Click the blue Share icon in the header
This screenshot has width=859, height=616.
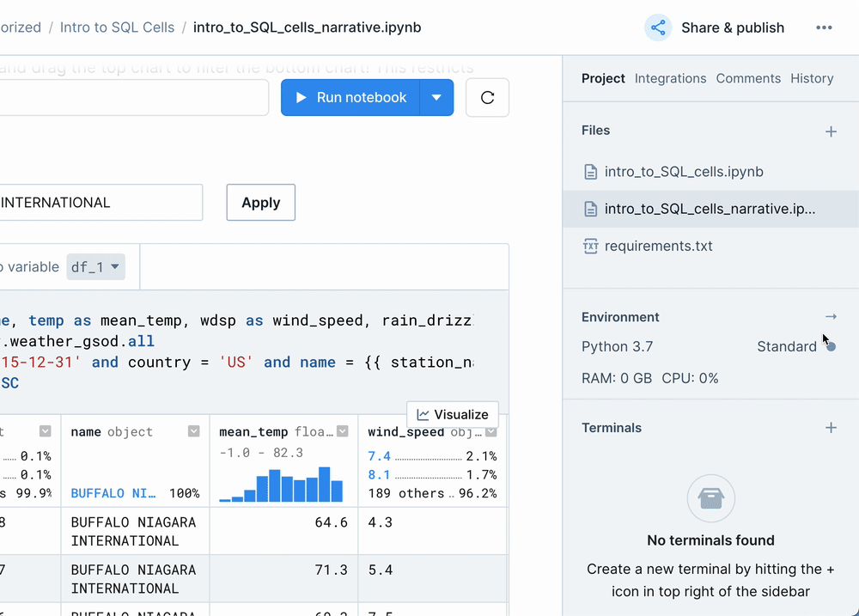(x=657, y=27)
